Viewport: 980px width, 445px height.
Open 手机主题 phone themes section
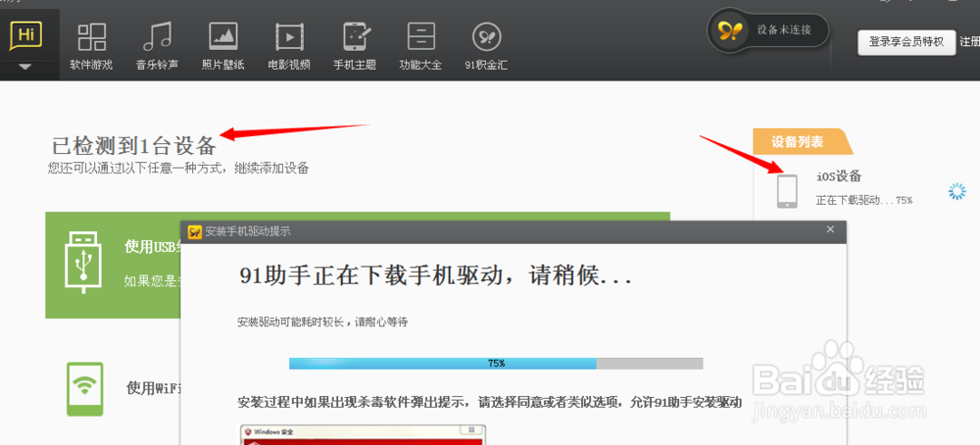(355, 47)
